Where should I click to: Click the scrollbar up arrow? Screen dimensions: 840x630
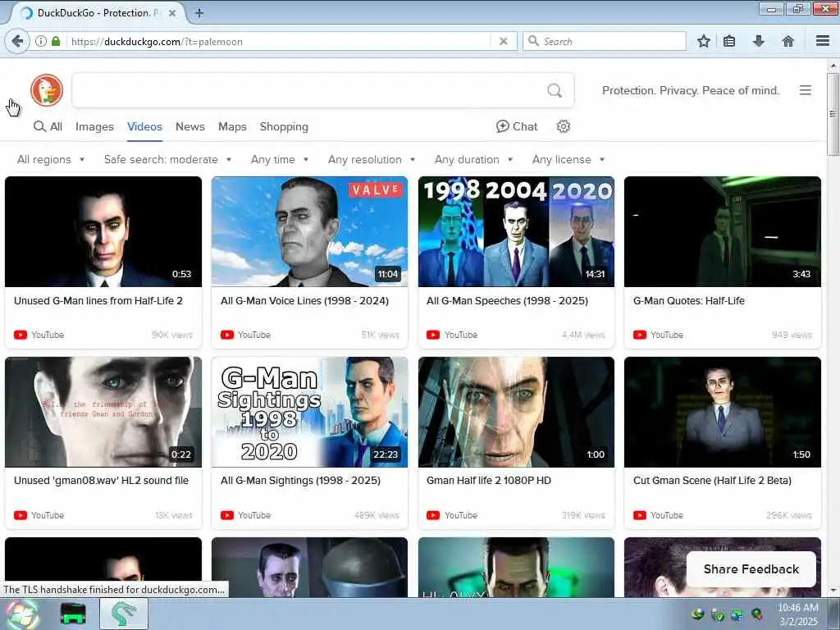(x=833, y=66)
